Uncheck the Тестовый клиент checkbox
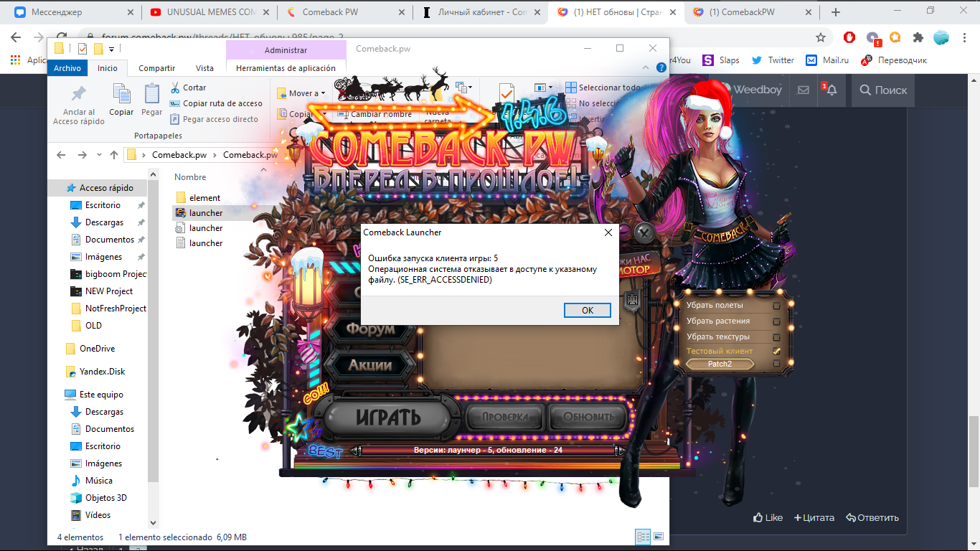Image resolution: width=980 pixels, height=551 pixels. [x=776, y=352]
